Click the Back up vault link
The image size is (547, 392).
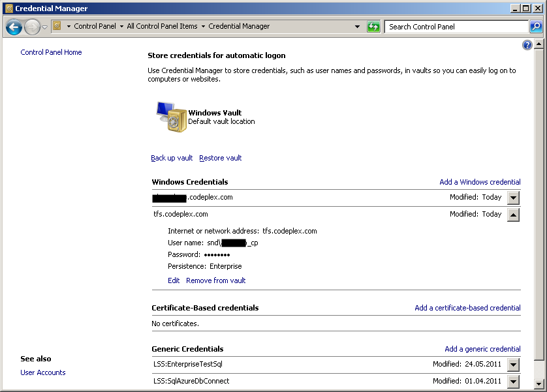pos(172,158)
